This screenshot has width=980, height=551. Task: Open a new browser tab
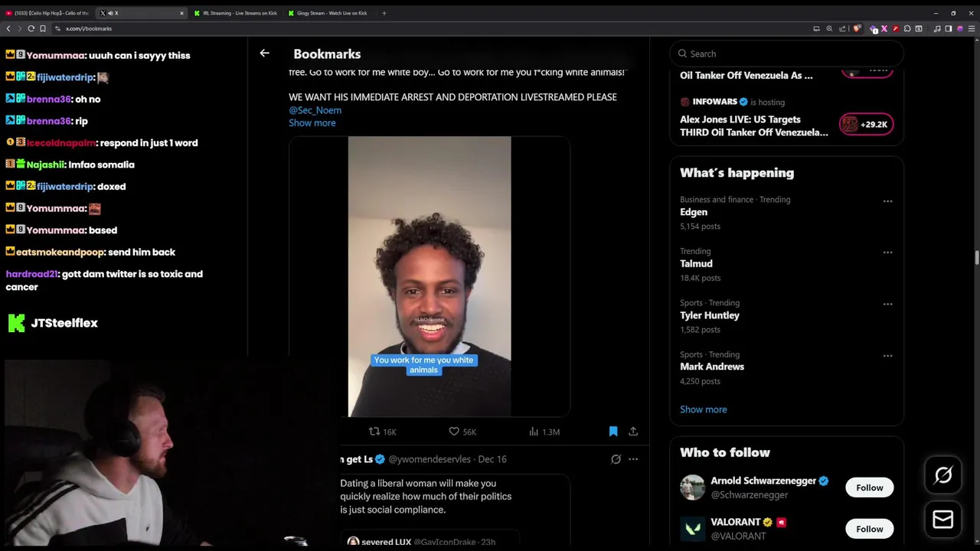(384, 13)
